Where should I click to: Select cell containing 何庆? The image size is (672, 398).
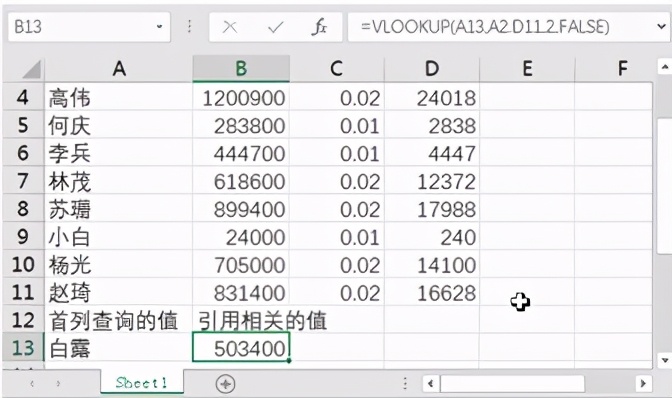pyautogui.click(x=119, y=125)
